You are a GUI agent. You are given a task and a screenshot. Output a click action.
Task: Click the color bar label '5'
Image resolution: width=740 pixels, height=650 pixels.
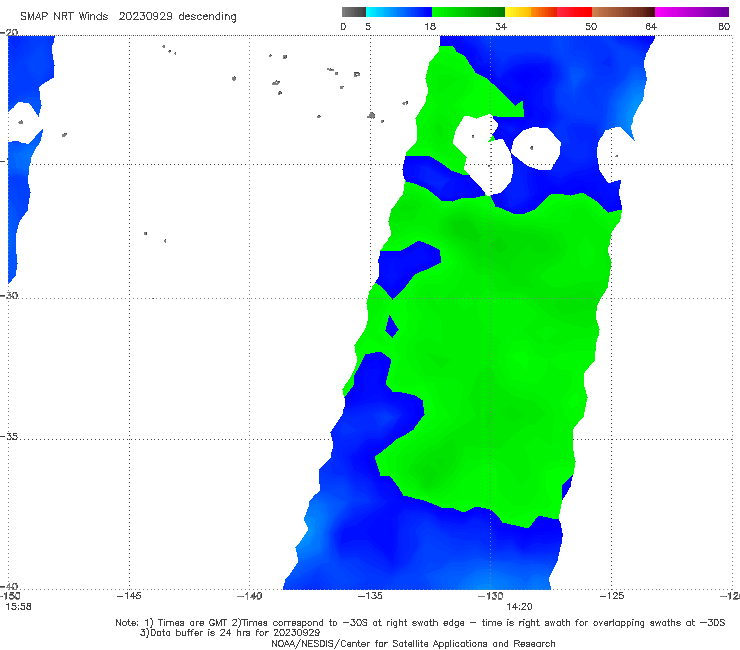368,26
